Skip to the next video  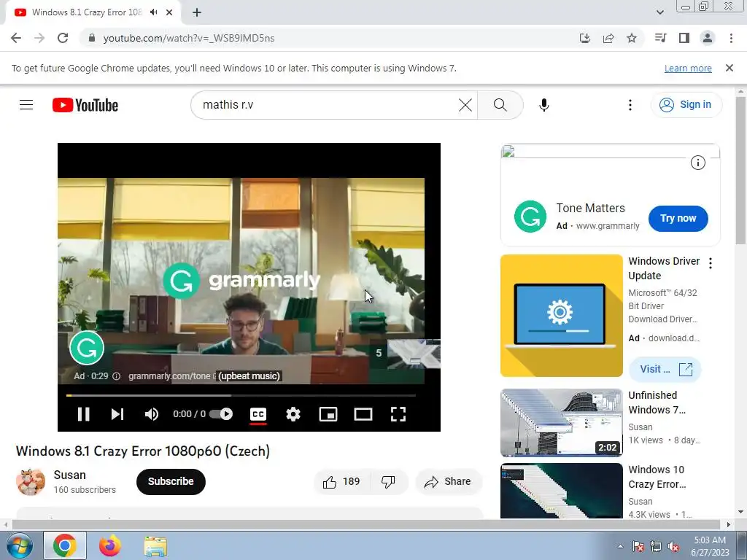(x=117, y=414)
